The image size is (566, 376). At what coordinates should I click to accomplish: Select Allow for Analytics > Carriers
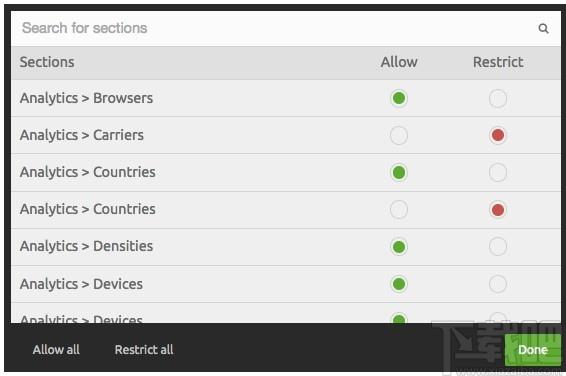(x=399, y=135)
